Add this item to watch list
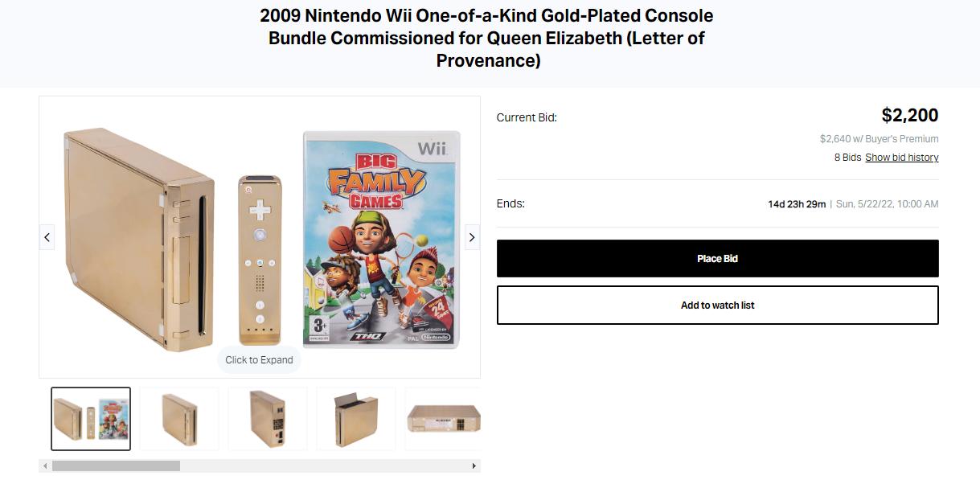 (717, 306)
